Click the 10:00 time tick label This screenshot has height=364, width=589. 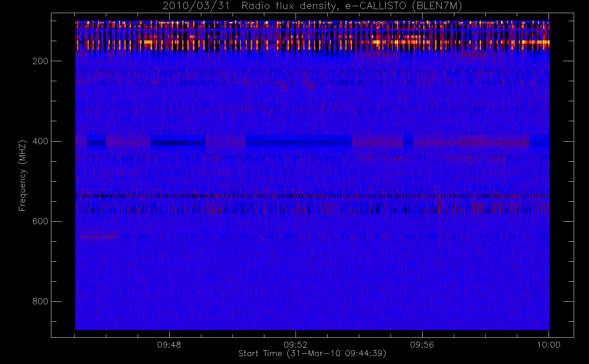point(549,345)
